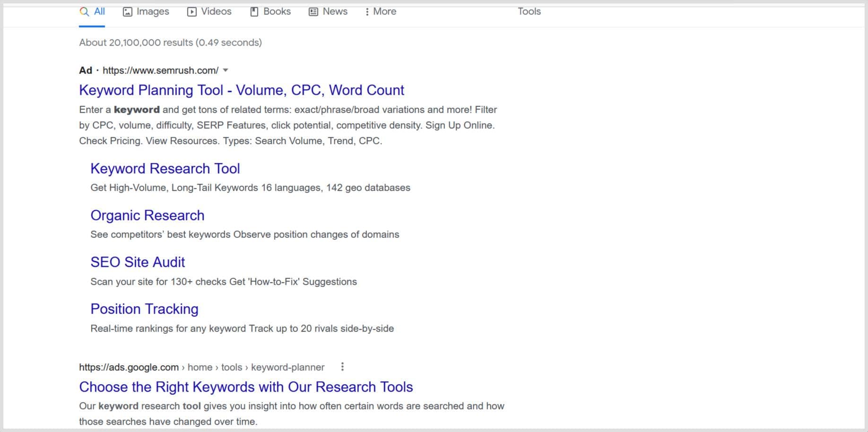Switch to the All results tab
Screen dimensions: 868x432
pyautogui.click(x=92, y=11)
